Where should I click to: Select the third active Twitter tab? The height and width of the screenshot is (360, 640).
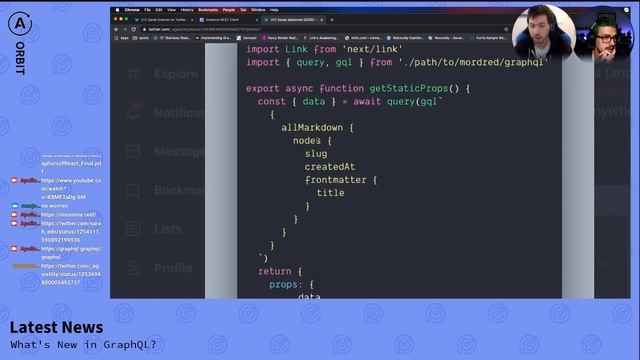tap(292, 20)
